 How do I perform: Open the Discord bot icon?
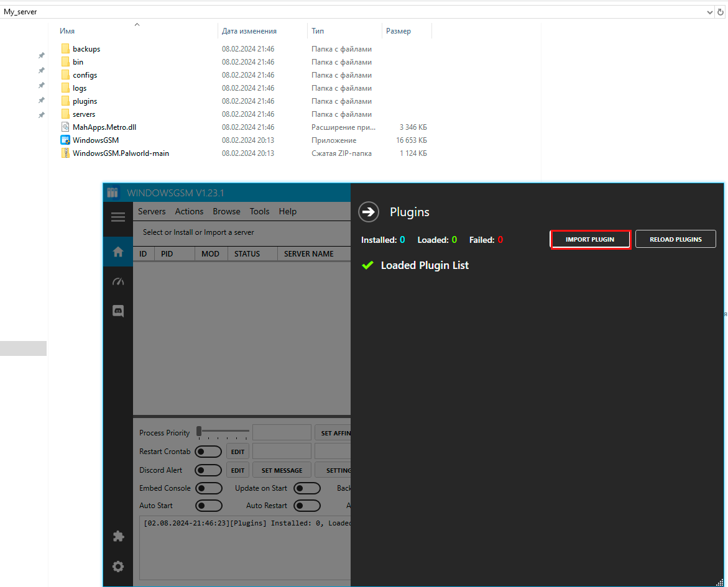pyautogui.click(x=118, y=311)
